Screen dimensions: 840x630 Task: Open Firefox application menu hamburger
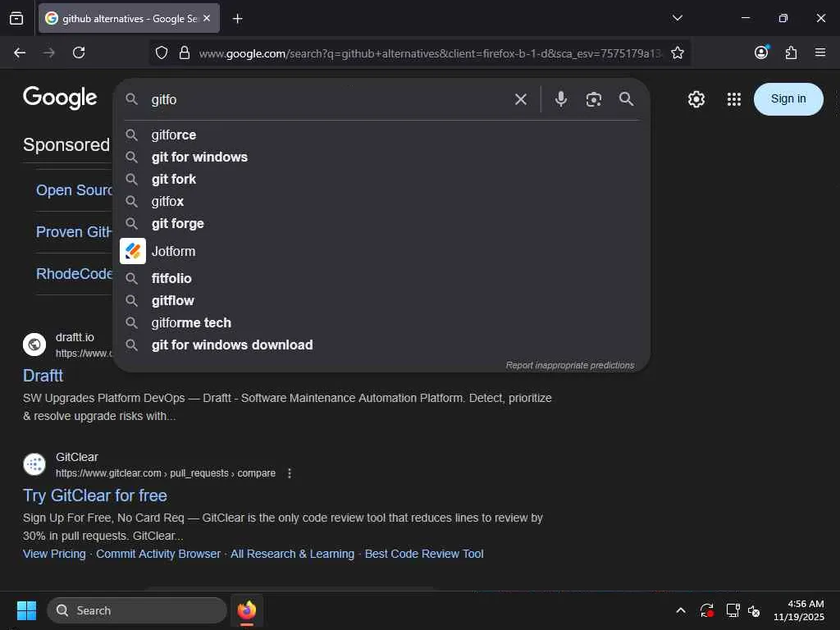pos(819,52)
